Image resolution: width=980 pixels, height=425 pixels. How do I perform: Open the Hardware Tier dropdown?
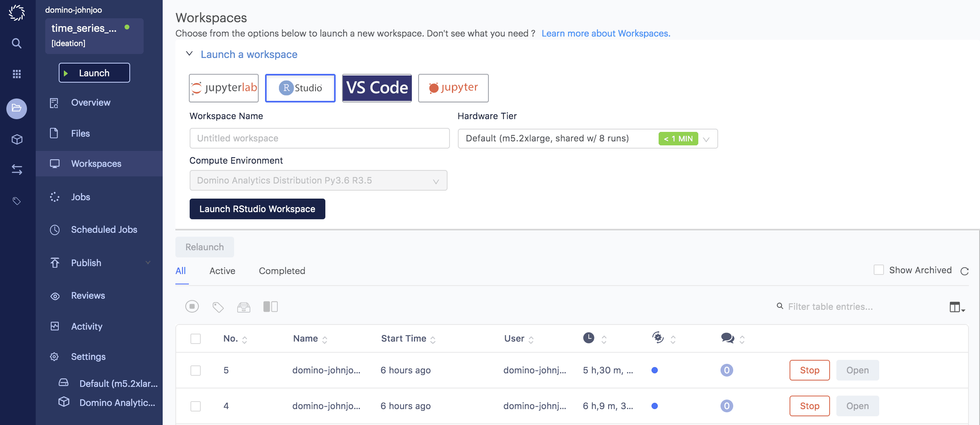(588, 139)
